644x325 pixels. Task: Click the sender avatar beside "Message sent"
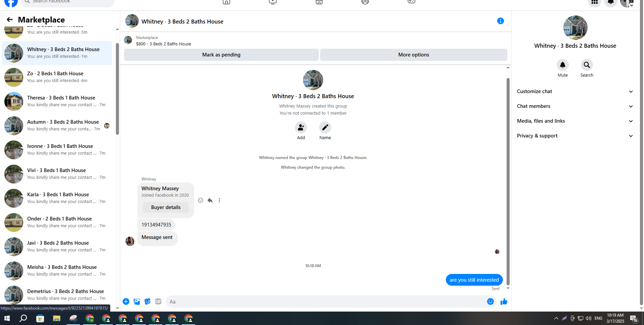click(130, 241)
